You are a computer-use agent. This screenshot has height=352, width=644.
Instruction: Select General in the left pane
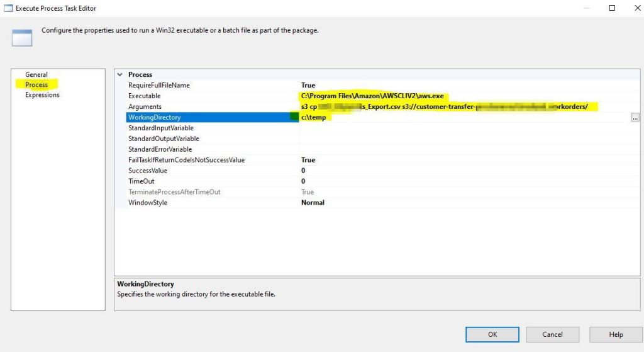(x=36, y=74)
